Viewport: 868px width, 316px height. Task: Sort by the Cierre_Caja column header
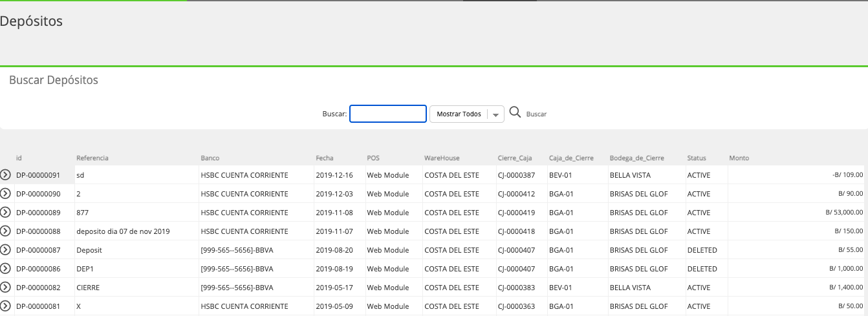pos(515,158)
